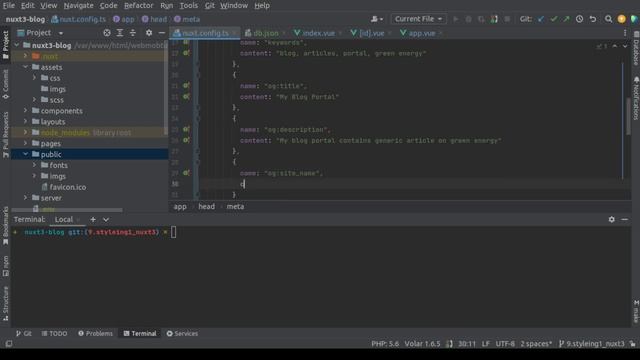Viewport: 640px width, 360px height.
Task: Expand the layouts folder
Action: pyautogui.click(x=25, y=122)
